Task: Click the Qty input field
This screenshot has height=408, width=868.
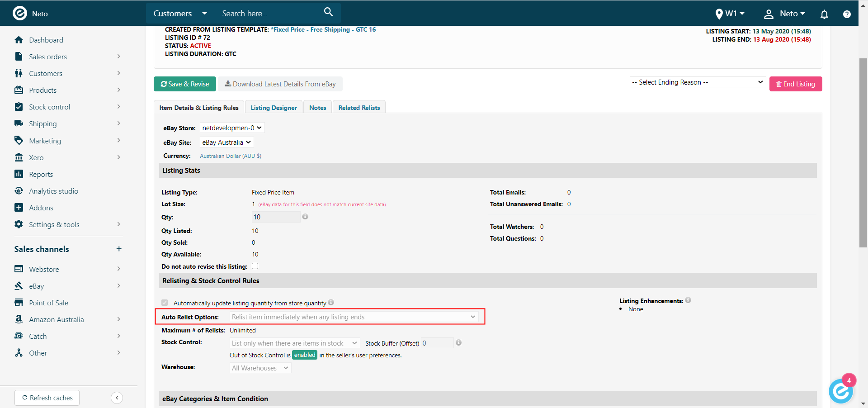Action: (x=276, y=217)
